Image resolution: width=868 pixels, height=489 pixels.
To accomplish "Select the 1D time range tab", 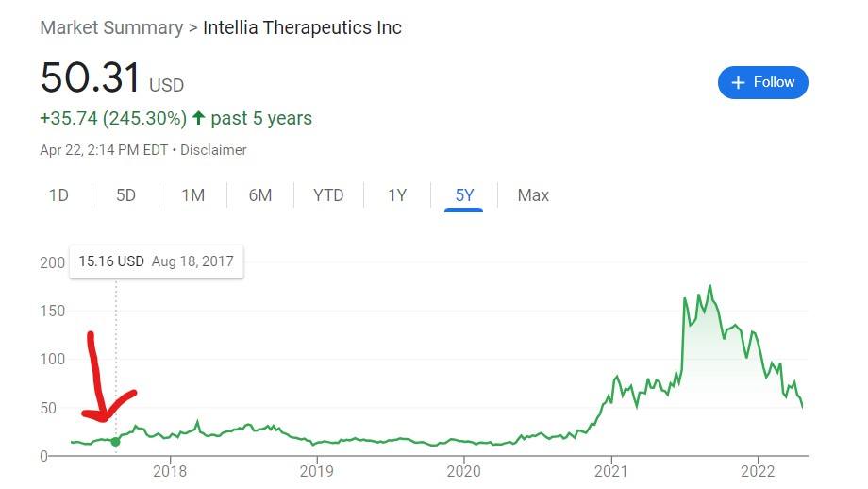I will coord(58,195).
